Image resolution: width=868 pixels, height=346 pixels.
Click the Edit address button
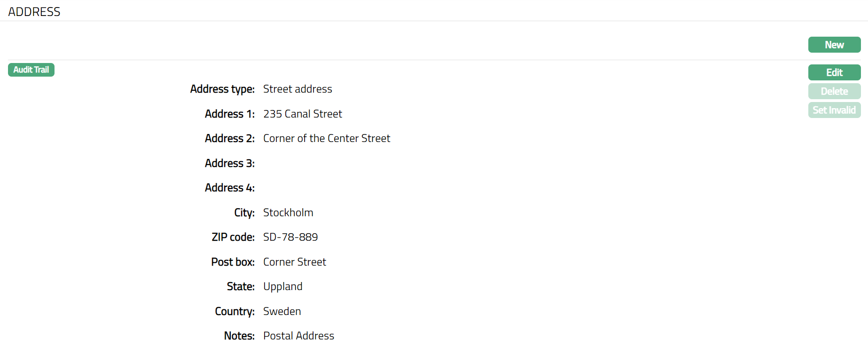coord(834,72)
